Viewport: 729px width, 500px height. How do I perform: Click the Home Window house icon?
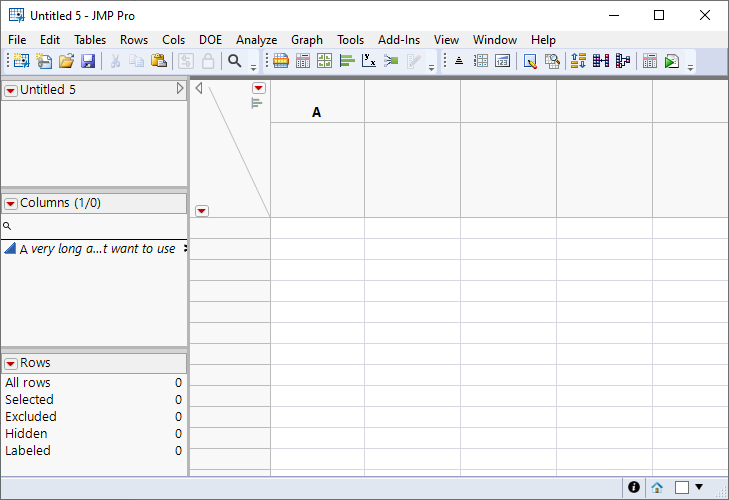(x=657, y=487)
